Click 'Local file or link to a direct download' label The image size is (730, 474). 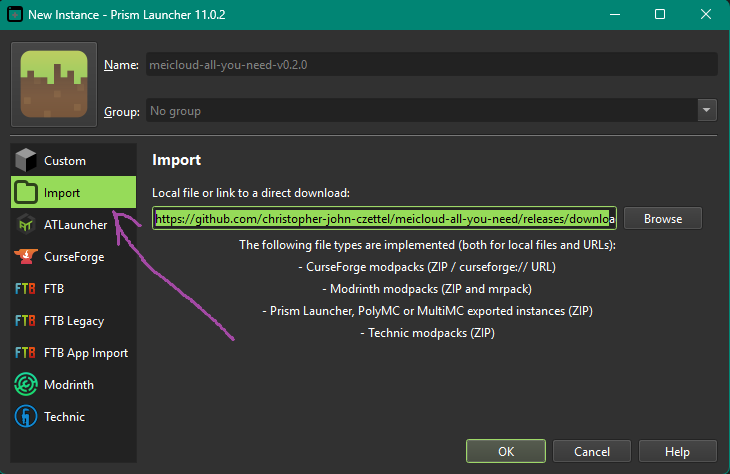pos(251,193)
